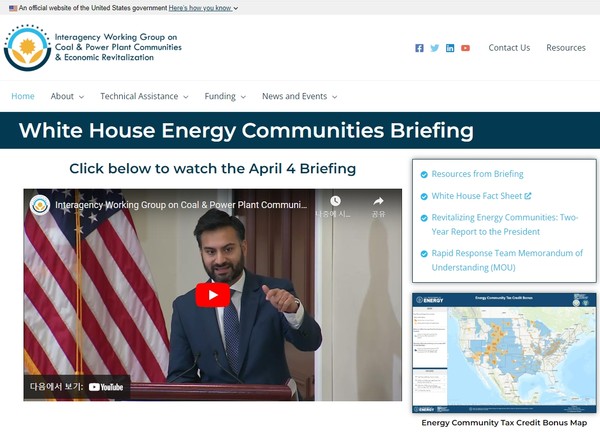Click the channel avatar in the video
Screen dimensions: 600x432
pos(40,205)
